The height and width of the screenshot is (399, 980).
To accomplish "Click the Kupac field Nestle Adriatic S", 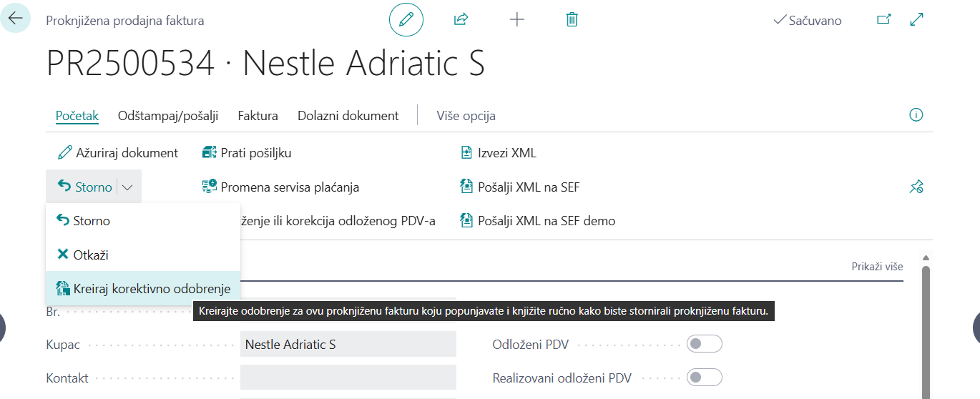I will tap(348, 345).
